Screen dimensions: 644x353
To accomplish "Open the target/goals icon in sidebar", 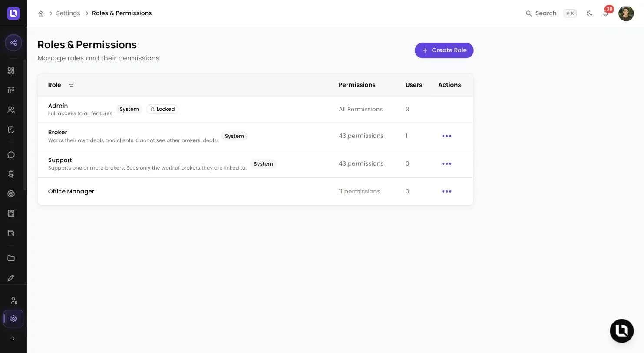I will 11,194.
